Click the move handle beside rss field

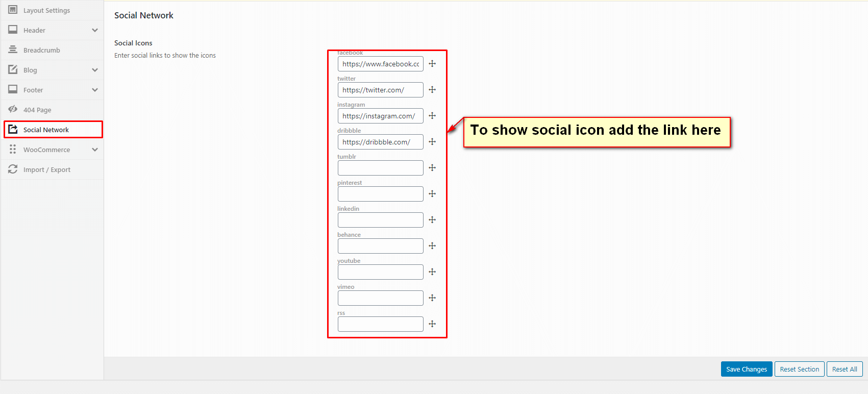pos(432,324)
